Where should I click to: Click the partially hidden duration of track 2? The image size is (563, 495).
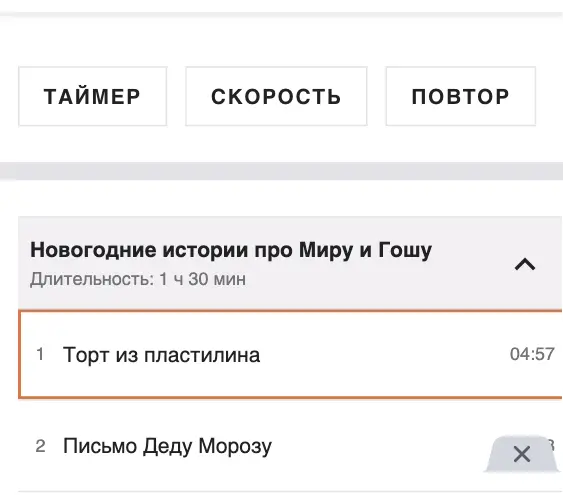point(550,445)
